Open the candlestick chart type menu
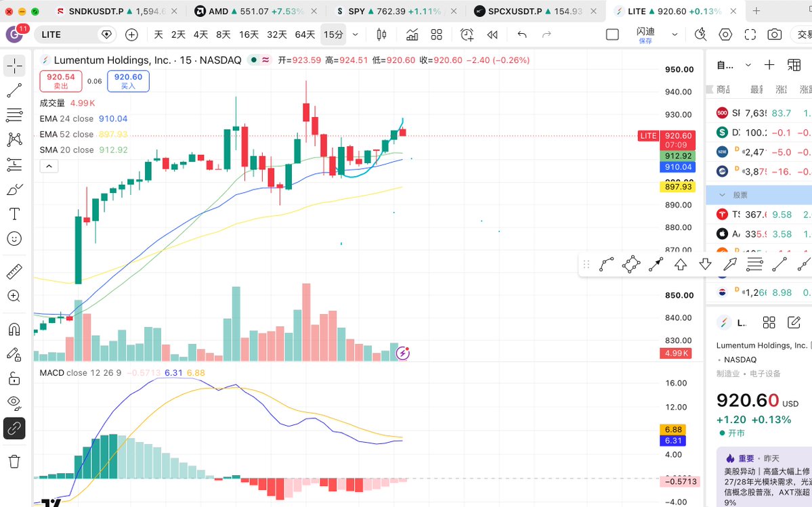The height and width of the screenshot is (507, 812). (x=382, y=35)
